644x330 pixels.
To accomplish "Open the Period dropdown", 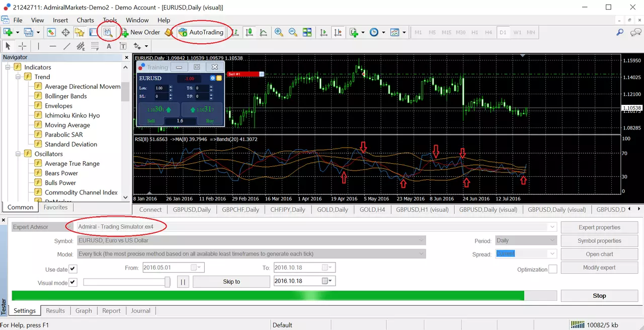I will point(552,240).
